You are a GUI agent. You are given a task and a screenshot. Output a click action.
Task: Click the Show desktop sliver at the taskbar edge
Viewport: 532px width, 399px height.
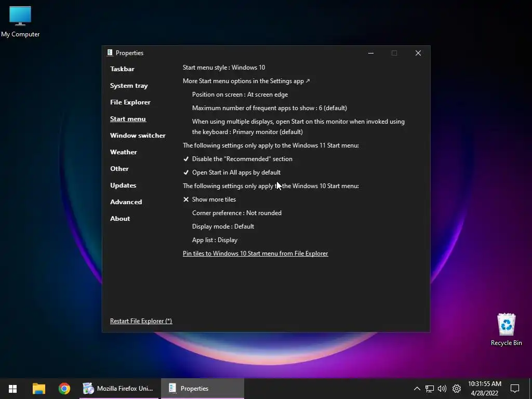pos(530,389)
